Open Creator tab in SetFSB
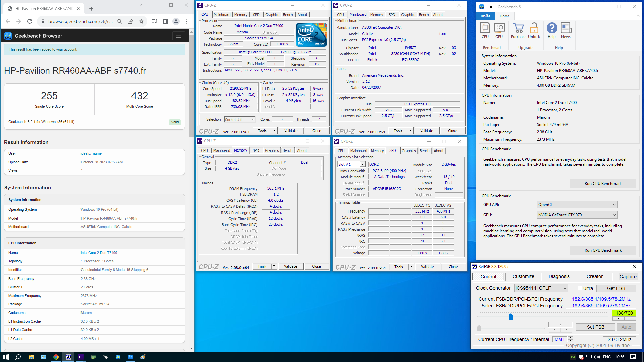This screenshot has height=362, width=644. coord(594,276)
